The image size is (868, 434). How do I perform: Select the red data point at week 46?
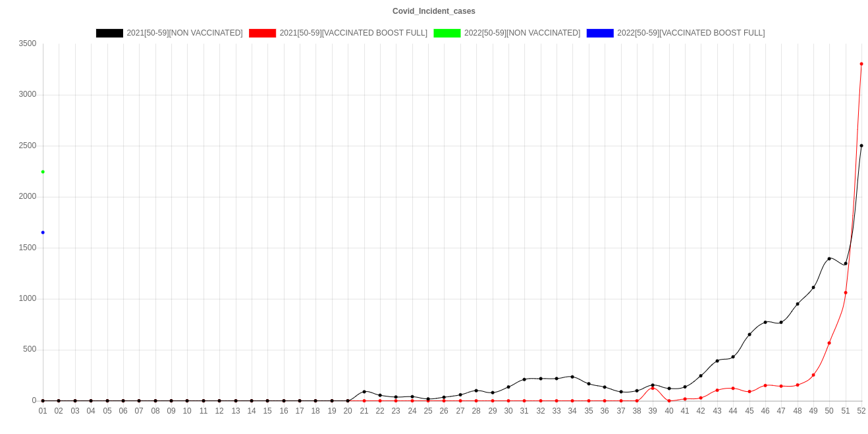(x=765, y=385)
